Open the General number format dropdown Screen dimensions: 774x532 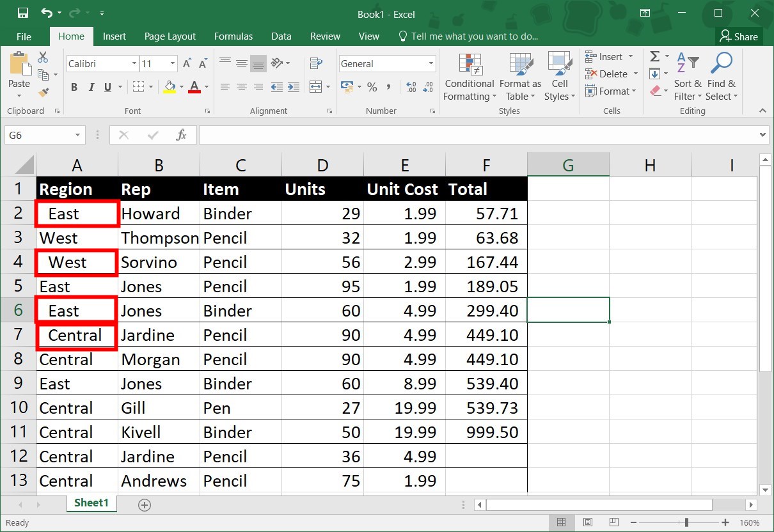pyautogui.click(x=431, y=64)
